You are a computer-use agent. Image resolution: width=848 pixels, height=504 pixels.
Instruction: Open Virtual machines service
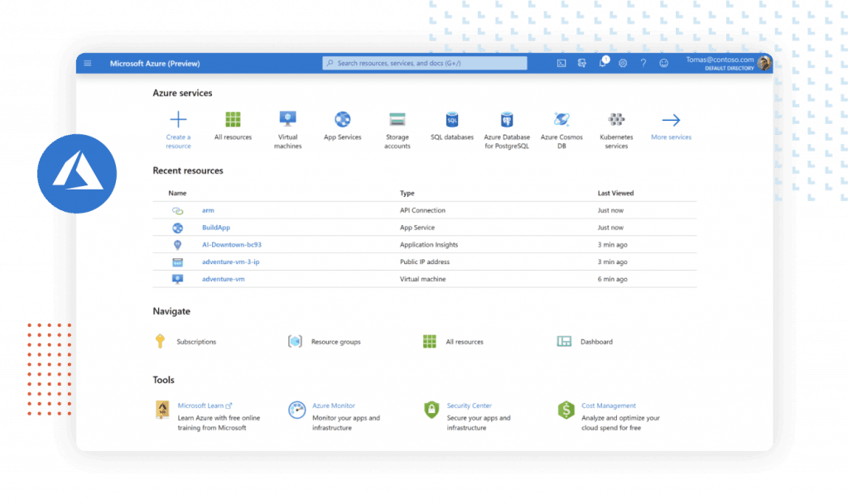(x=287, y=120)
